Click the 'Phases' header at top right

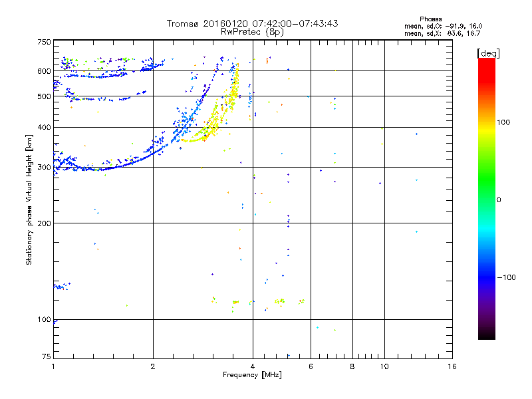[430, 19]
